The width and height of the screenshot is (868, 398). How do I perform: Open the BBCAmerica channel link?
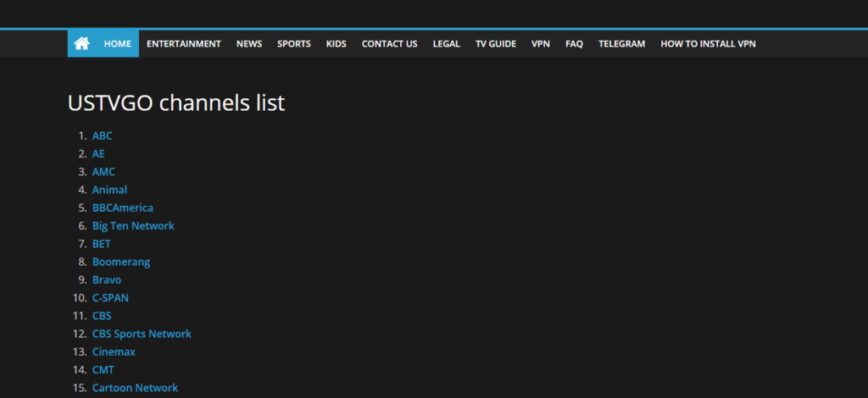123,207
